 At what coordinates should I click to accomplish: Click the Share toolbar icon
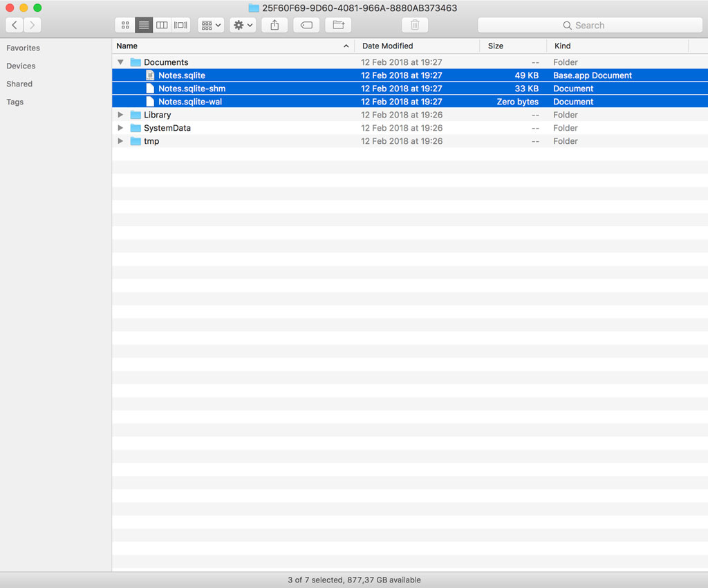click(274, 25)
